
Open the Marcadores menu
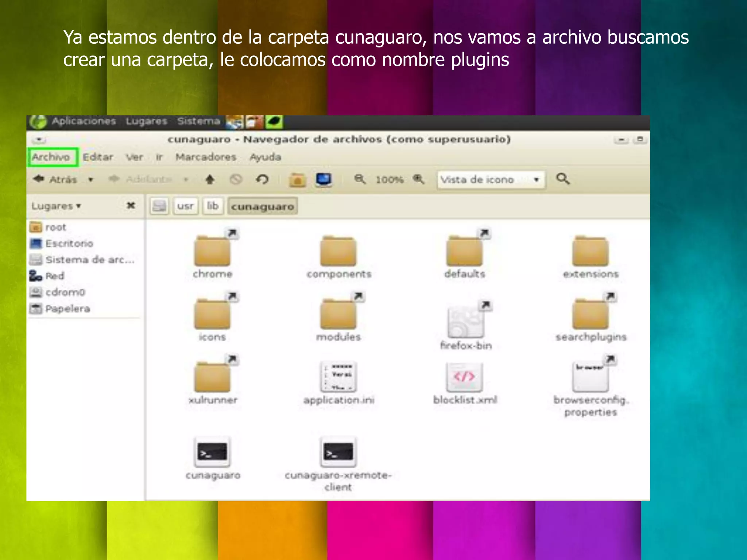tap(206, 157)
